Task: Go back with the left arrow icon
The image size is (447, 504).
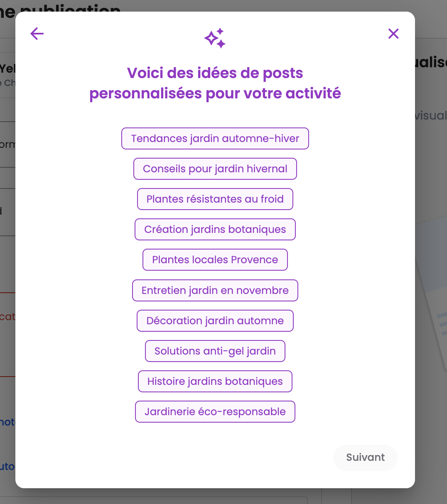Action: point(37,34)
